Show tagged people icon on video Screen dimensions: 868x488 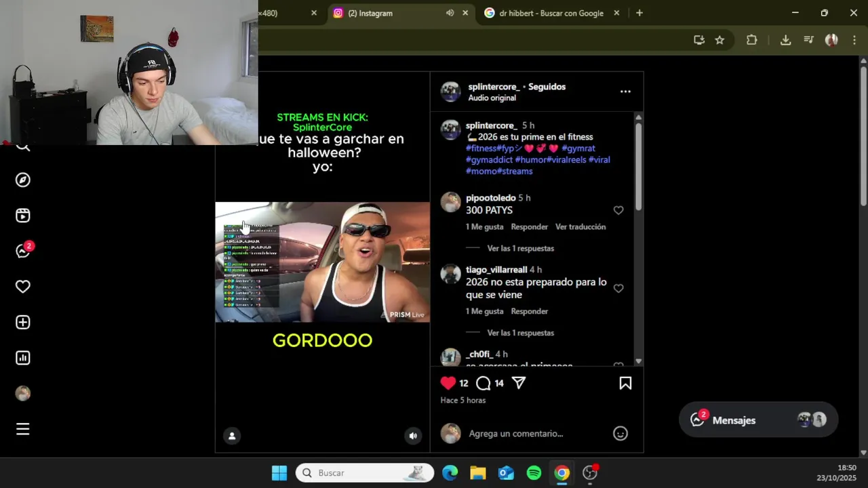point(232,436)
